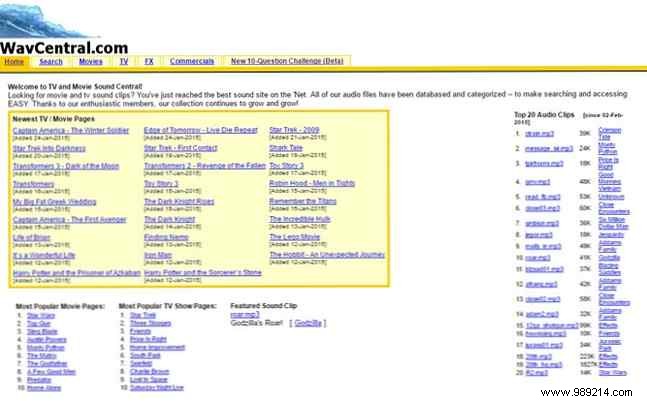Open Home Alone movie page
Image resolution: width=647 pixels, height=401 pixels.
[x=44, y=388]
